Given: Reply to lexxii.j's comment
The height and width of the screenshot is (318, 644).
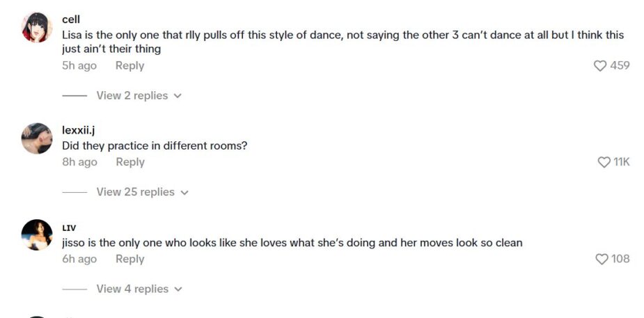Looking at the screenshot, I should click(130, 162).
